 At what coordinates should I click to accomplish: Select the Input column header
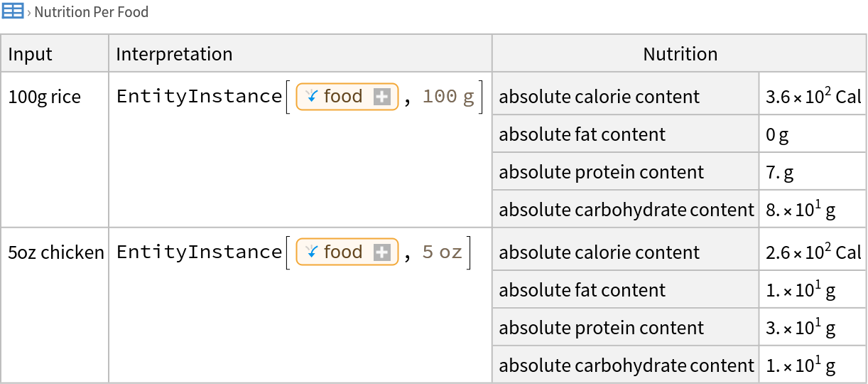(31, 55)
